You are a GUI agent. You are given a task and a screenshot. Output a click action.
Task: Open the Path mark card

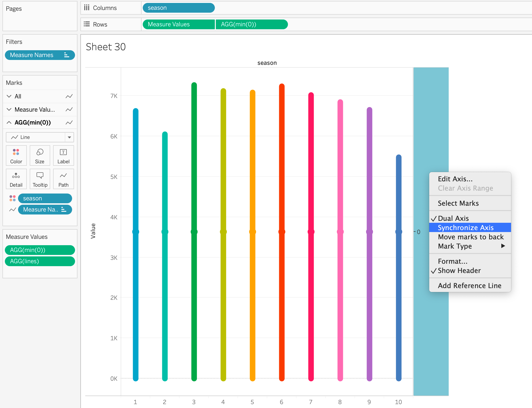(63, 179)
